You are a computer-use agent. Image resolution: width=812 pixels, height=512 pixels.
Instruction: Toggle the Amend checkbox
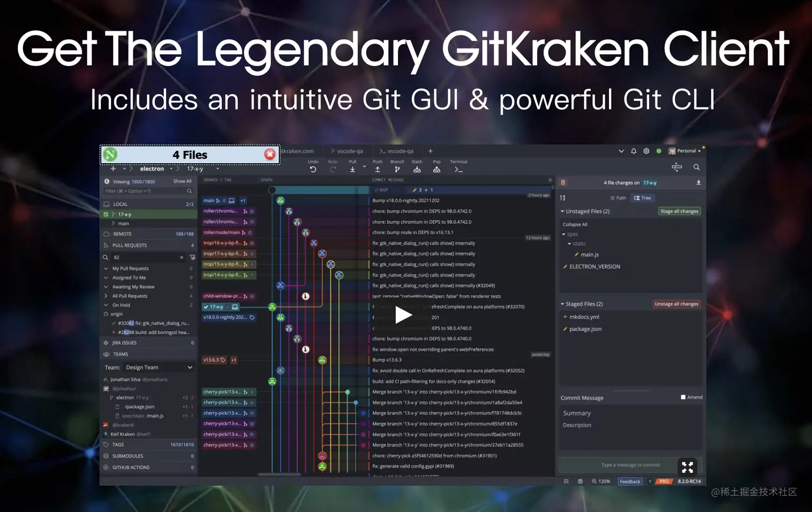tap(683, 397)
